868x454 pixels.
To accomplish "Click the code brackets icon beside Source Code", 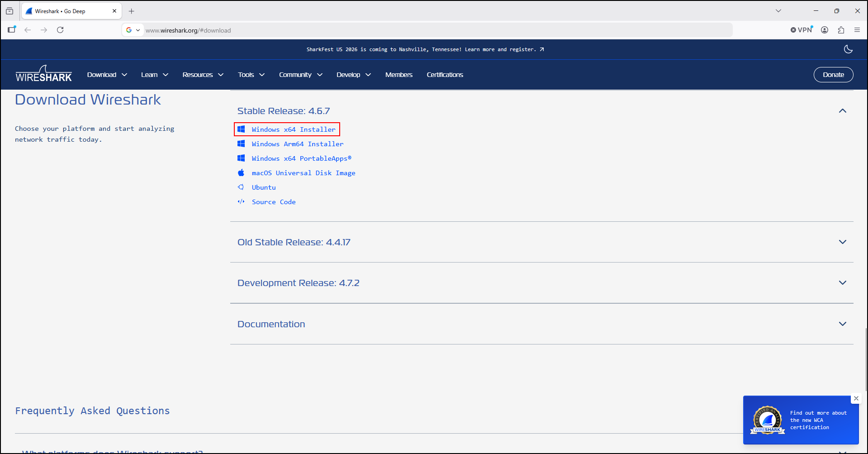I will coord(241,201).
